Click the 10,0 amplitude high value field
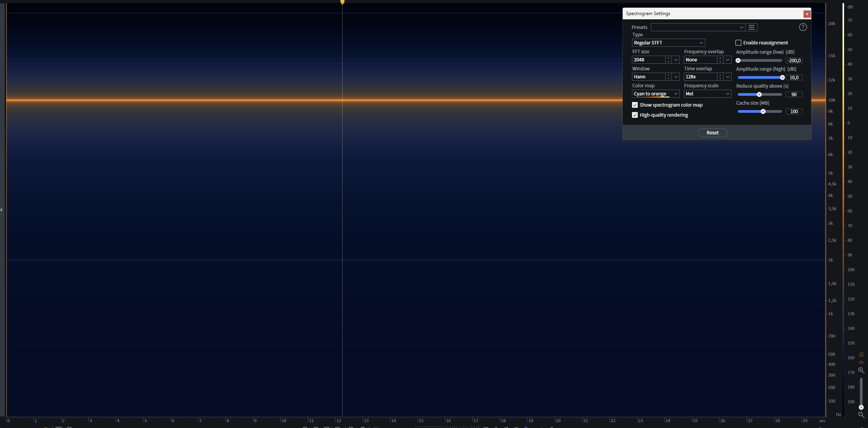This screenshot has height=428, width=868. point(794,78)
